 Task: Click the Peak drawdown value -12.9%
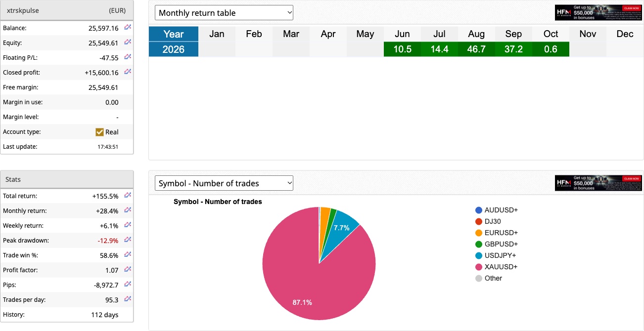108,241
